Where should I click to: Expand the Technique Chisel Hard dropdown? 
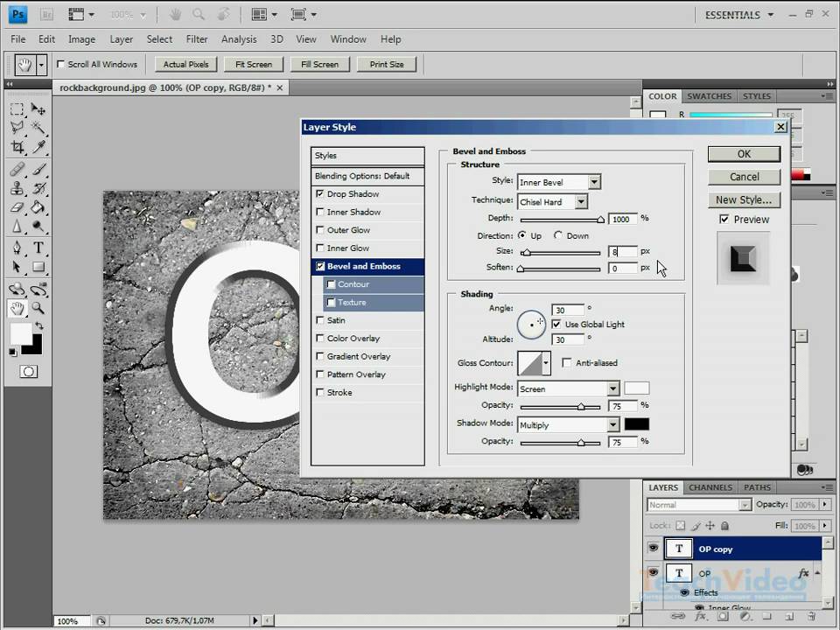click(580, 202)
